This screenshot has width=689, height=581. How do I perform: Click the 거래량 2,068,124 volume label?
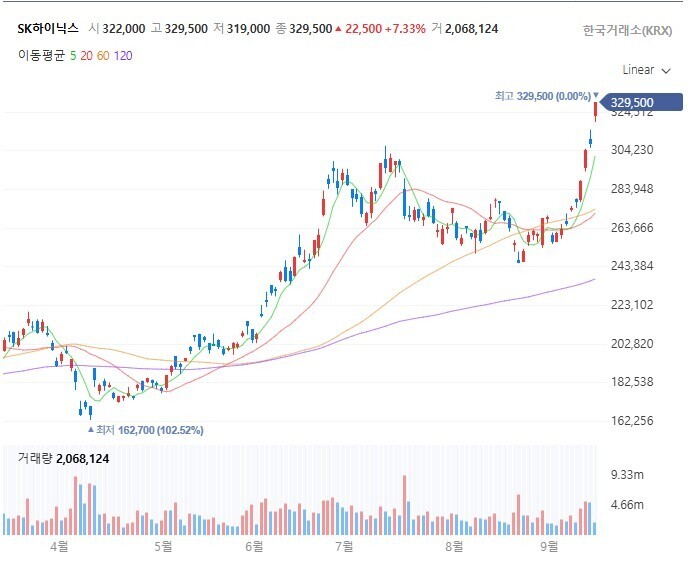[x=63, y=458]
